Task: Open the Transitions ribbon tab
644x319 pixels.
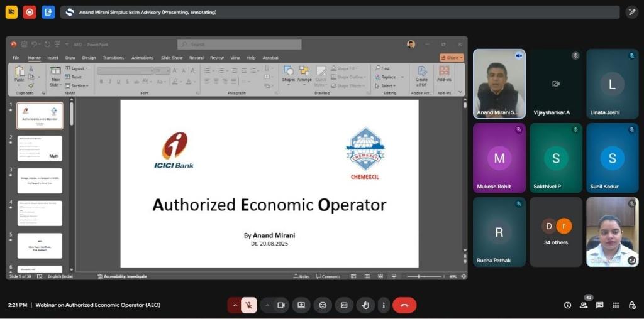Action: pyautogui.click(x=114, y=58)
